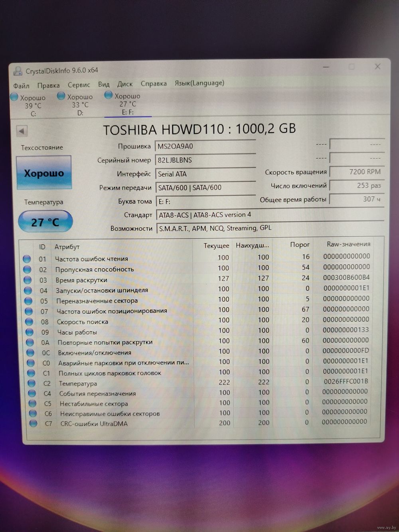Click status orb for События переназначения

[x=32, y=394]
